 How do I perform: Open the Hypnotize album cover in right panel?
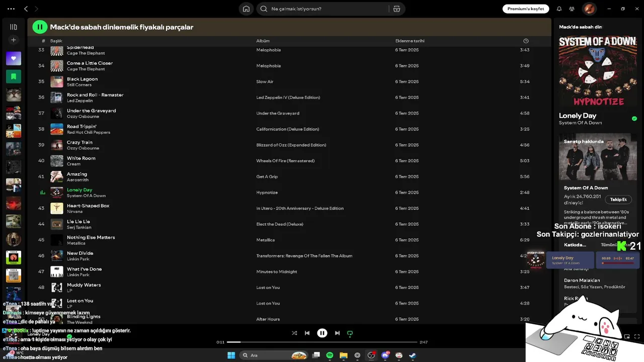click(598, 71)
